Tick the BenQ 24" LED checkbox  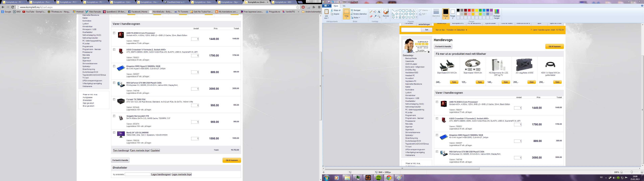pos(114,133)
